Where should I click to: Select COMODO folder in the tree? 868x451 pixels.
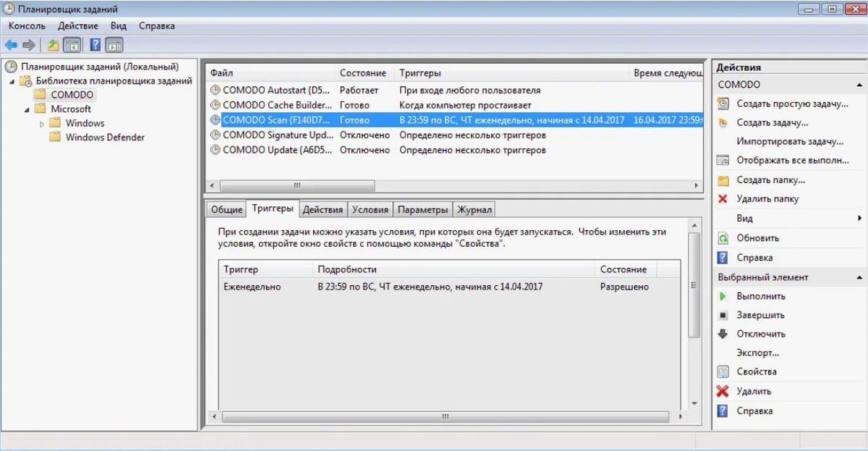click(x=72, y=95)
